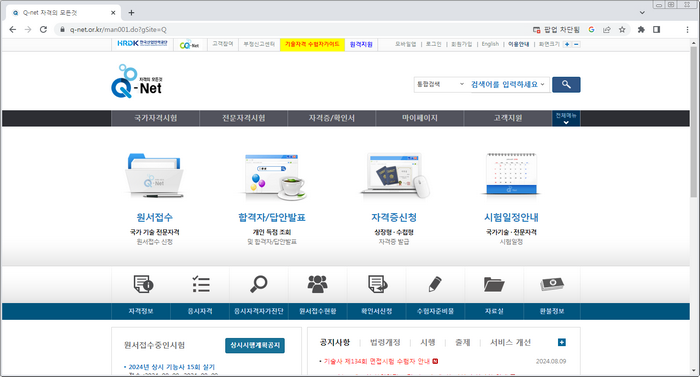Click the 원서접수현황 blue bar label

[317, 311]
